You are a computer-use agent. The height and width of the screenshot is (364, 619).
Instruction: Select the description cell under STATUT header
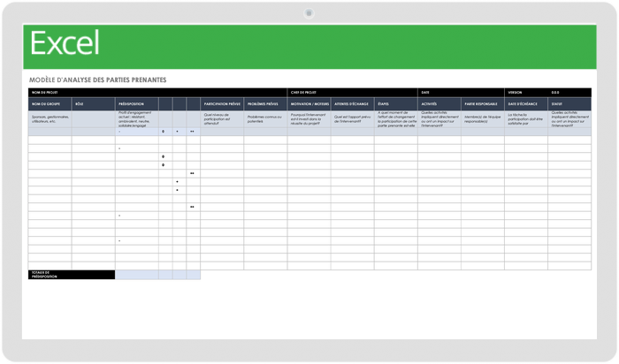click(x=569, y=119)
